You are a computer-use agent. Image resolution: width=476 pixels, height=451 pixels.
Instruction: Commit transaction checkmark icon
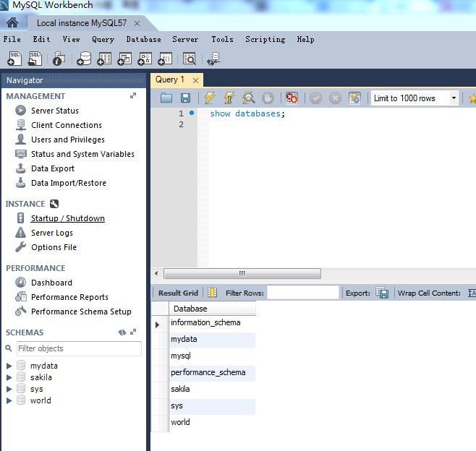pos(315,98)
